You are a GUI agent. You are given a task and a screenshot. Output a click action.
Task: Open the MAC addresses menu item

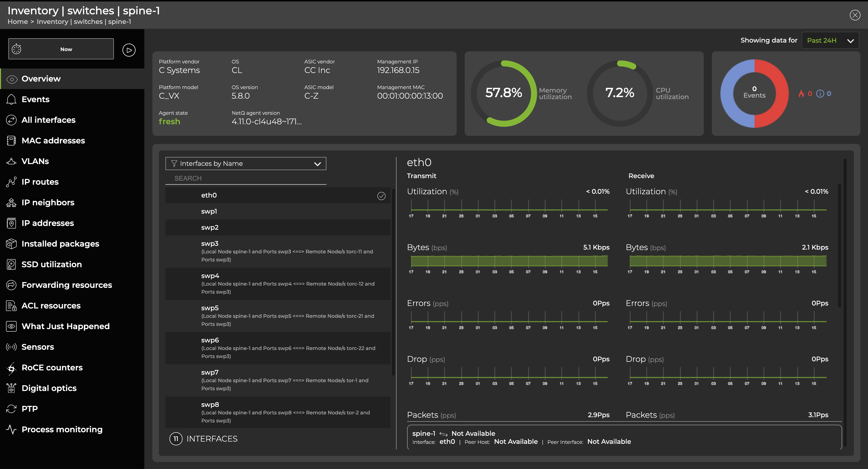pos(53,141)
